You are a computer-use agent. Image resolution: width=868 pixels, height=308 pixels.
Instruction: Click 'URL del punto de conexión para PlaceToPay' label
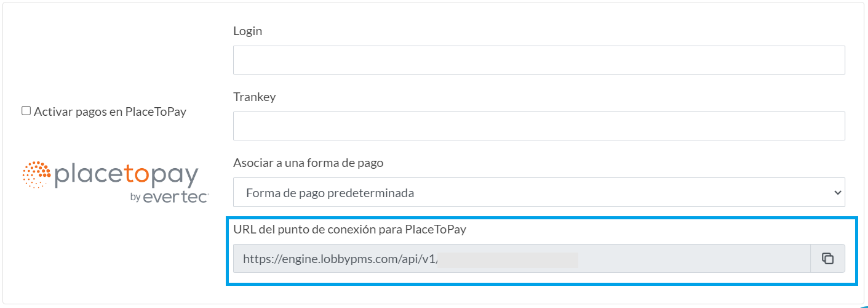coord(349,230)
